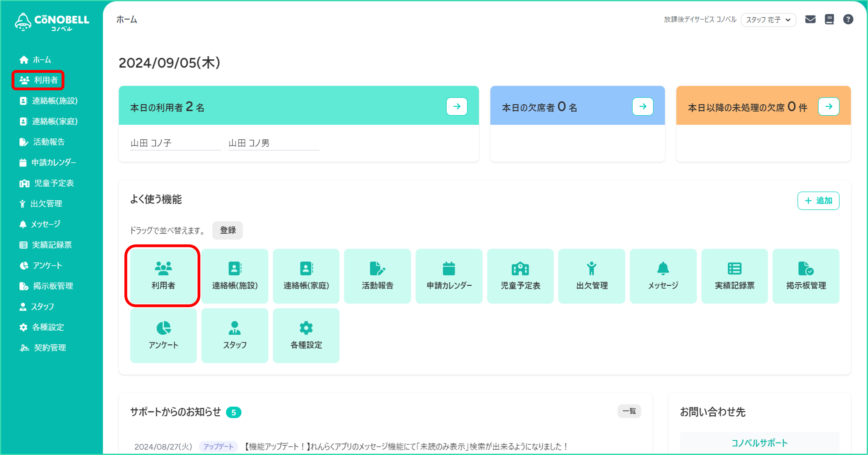
Task: Select 活動報告 in the sidebar
Action: coord(42,142)
